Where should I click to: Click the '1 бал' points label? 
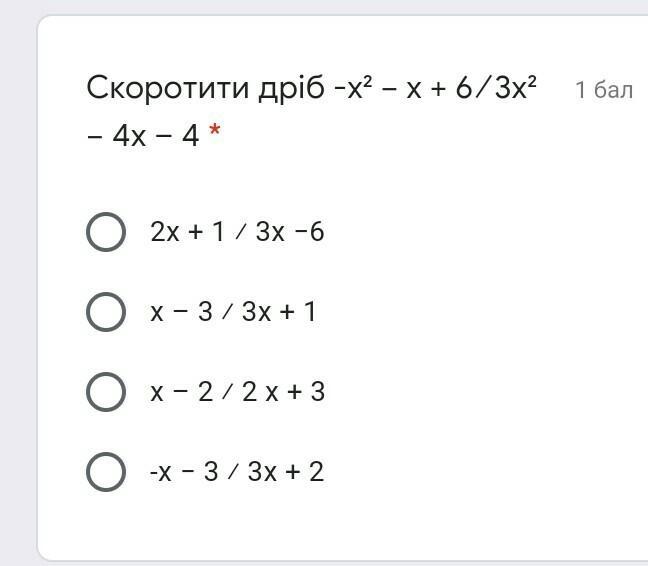[x=604, y=90]
